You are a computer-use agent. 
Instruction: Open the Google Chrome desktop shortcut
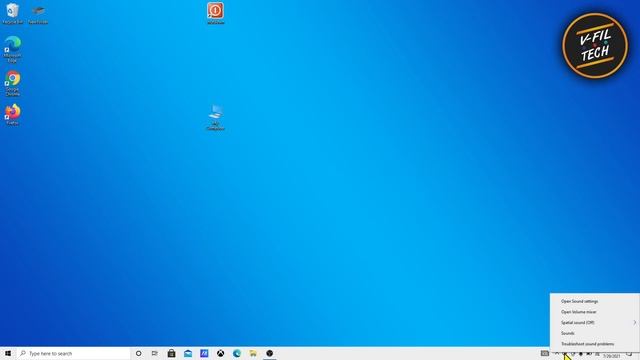(13, 83)
